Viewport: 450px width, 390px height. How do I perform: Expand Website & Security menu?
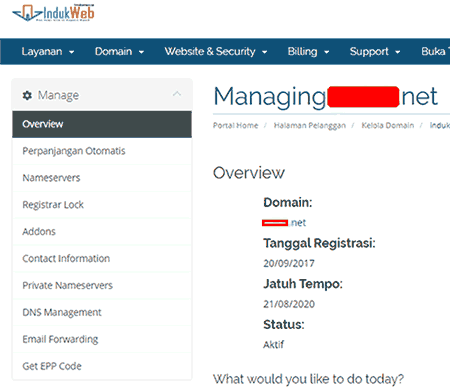point(216,52)
